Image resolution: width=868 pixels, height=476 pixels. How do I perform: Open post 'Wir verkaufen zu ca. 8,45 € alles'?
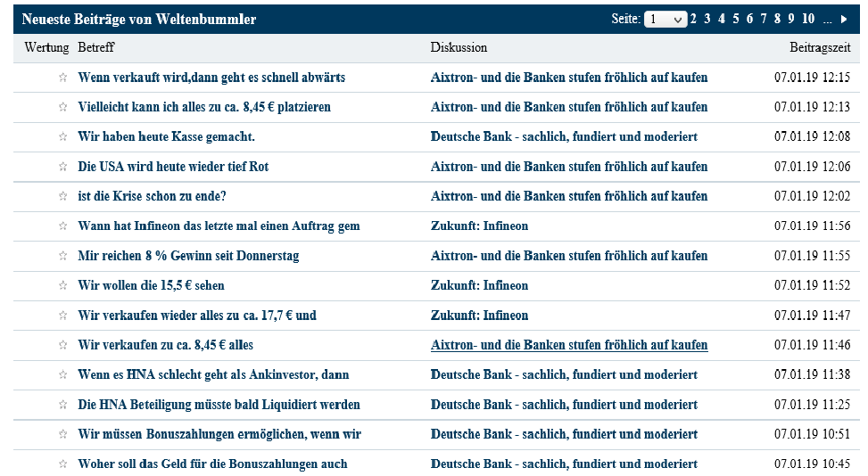coord(166,345)
